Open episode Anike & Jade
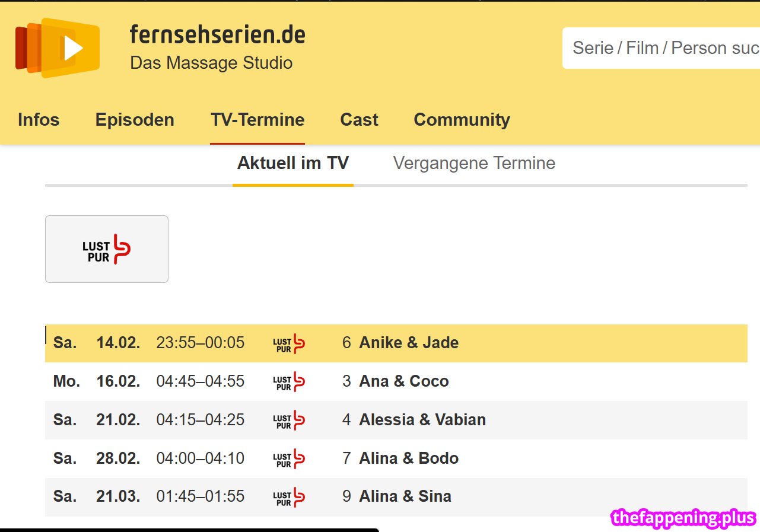Screen dimensions: 760x532 coord(409,343)
